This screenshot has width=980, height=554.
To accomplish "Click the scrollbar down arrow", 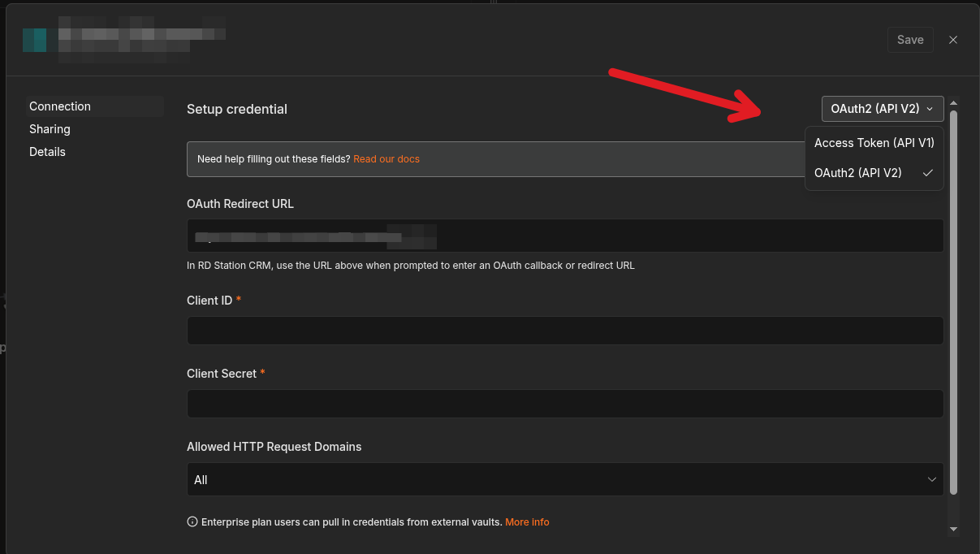I will click(954, 529).
